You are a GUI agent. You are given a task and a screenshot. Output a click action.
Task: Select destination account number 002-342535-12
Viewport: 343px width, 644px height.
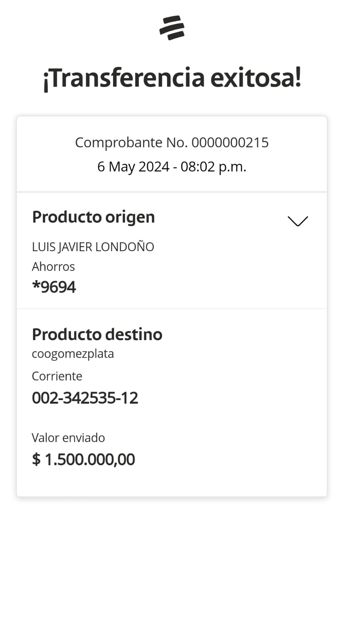pos(85,398)
